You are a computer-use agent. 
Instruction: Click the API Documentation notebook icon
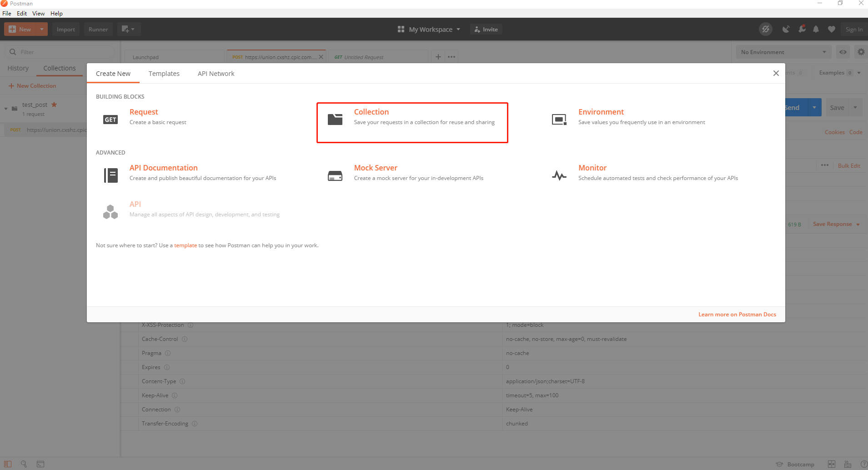(111, 175)
